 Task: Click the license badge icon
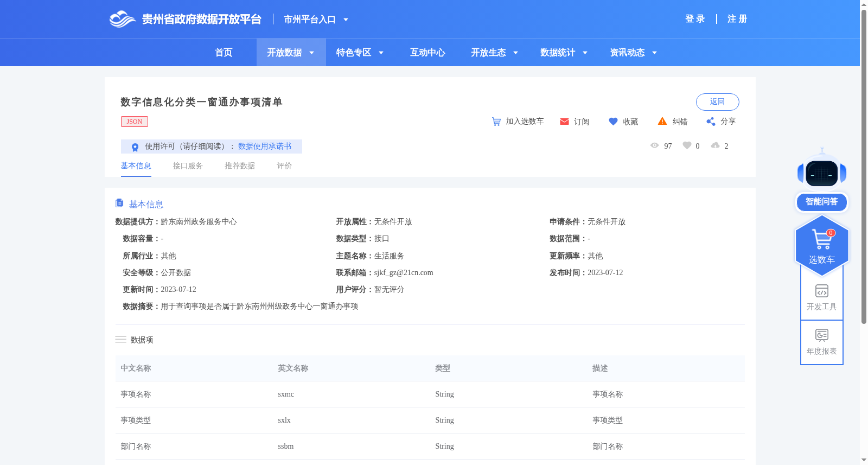click(x=135, y=147)
